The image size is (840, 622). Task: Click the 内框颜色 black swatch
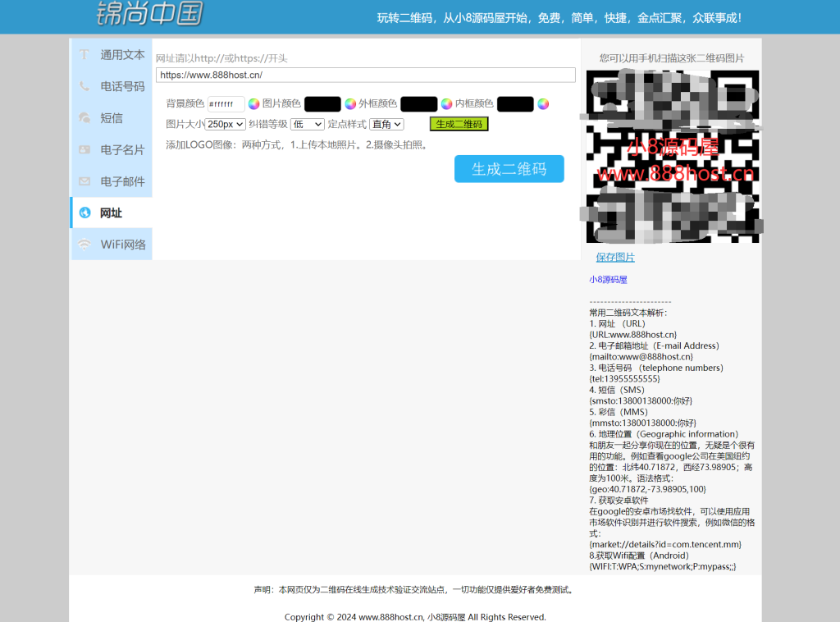point(515,104)
